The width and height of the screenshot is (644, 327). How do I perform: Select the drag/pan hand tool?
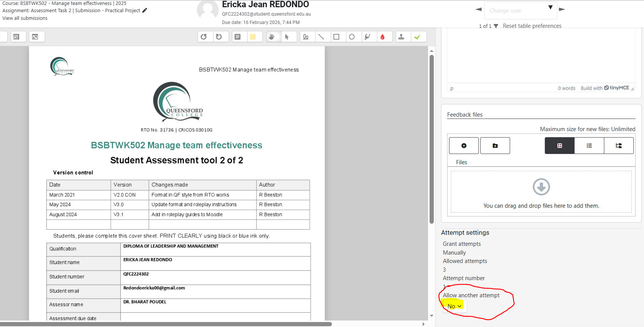coord(272,37)
